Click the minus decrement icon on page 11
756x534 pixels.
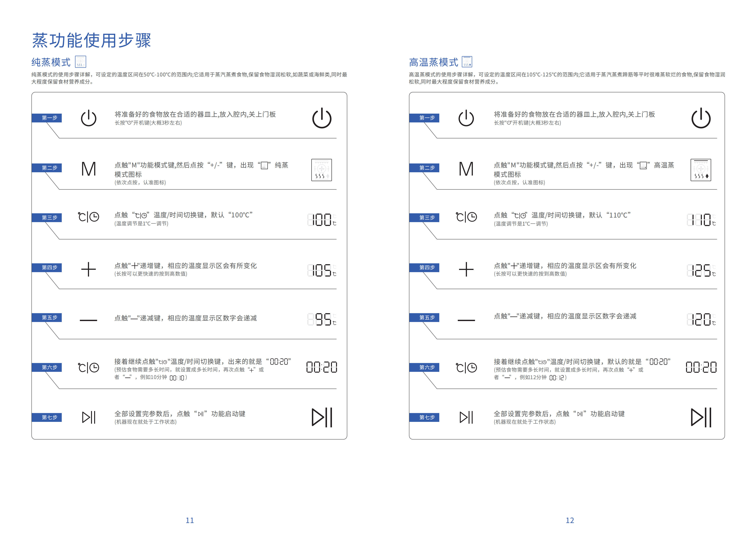pos(89,320)
